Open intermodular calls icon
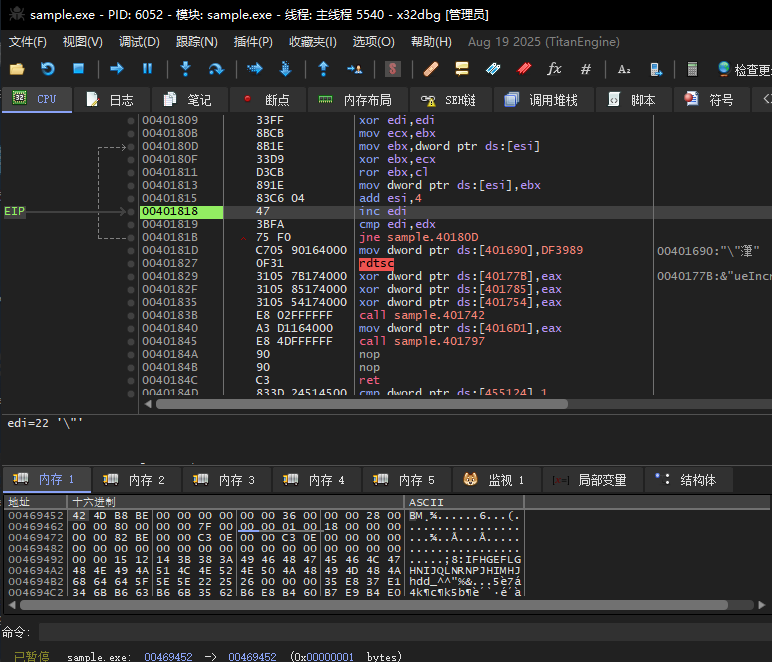This screenshot has width=772, height=662. click(x=656, y=69)
